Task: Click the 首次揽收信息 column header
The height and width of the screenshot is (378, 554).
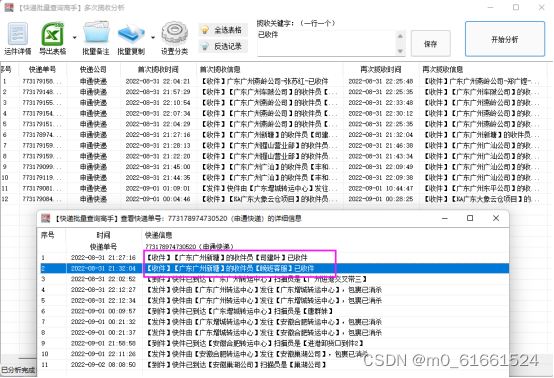Action: point(269,69)
